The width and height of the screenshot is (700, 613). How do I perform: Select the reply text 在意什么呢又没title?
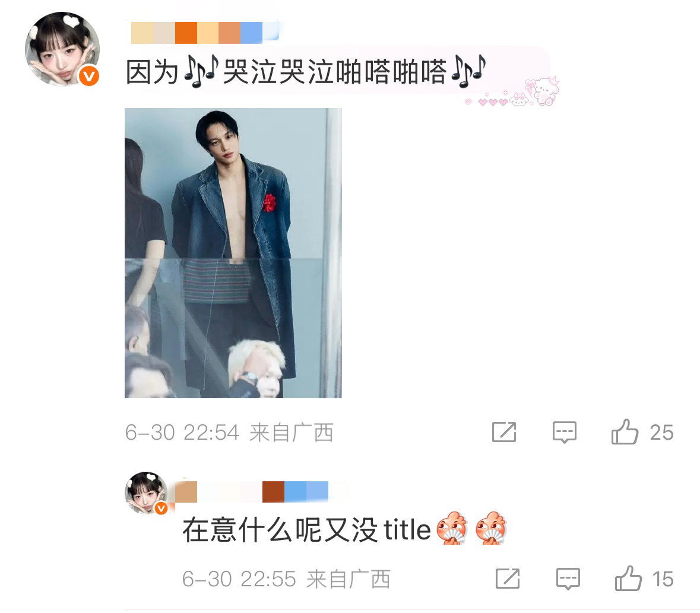(x=306, y=529)
